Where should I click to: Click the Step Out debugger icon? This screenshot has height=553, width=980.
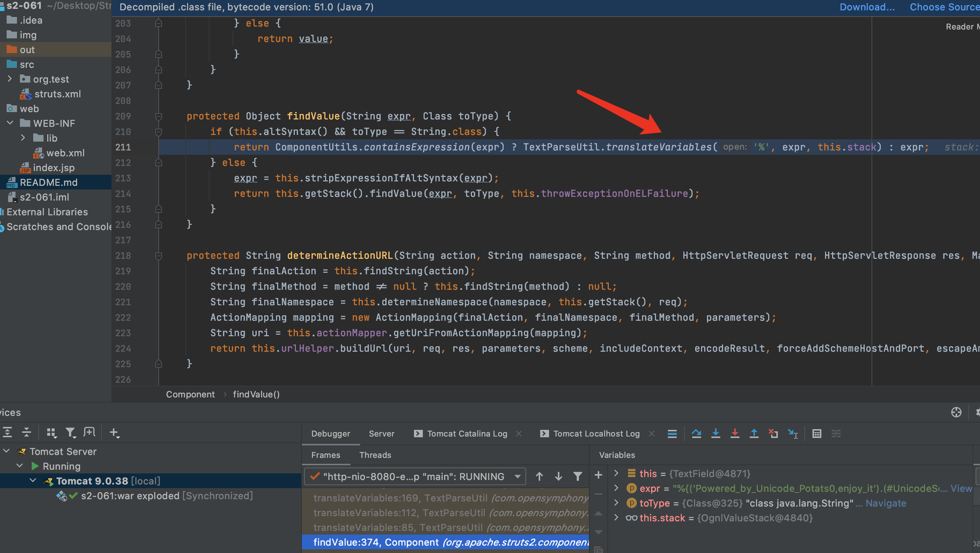click(x=754, y=433)
